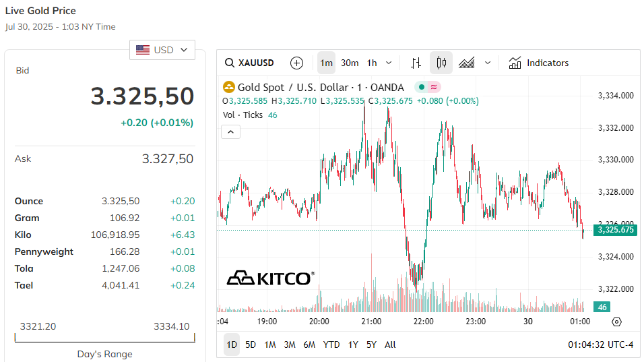
Task: Click the Kilo price 106,918.95
Action: 115,235
